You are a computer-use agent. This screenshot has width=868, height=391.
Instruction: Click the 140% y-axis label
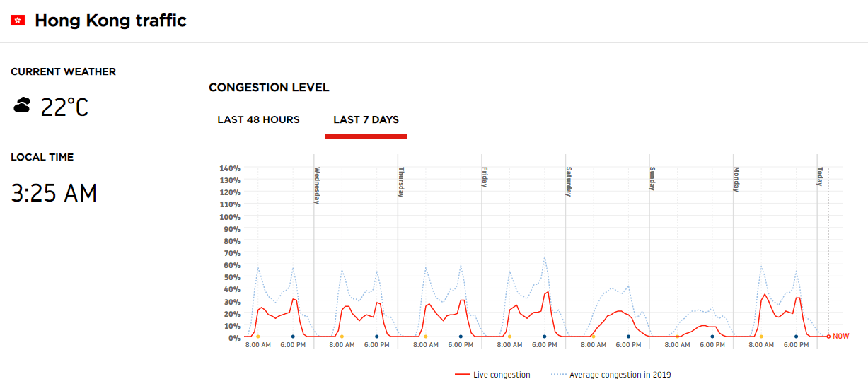click(x=230, y=168)
